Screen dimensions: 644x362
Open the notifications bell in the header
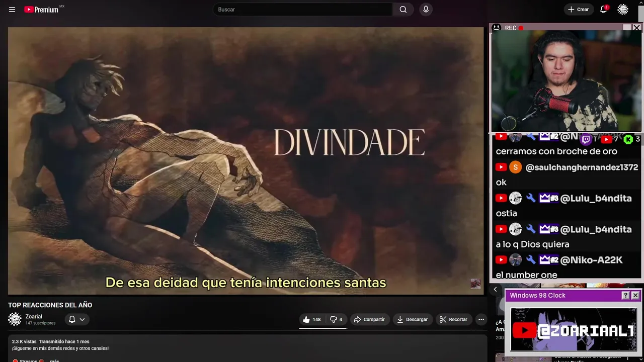tap(604, 10)
